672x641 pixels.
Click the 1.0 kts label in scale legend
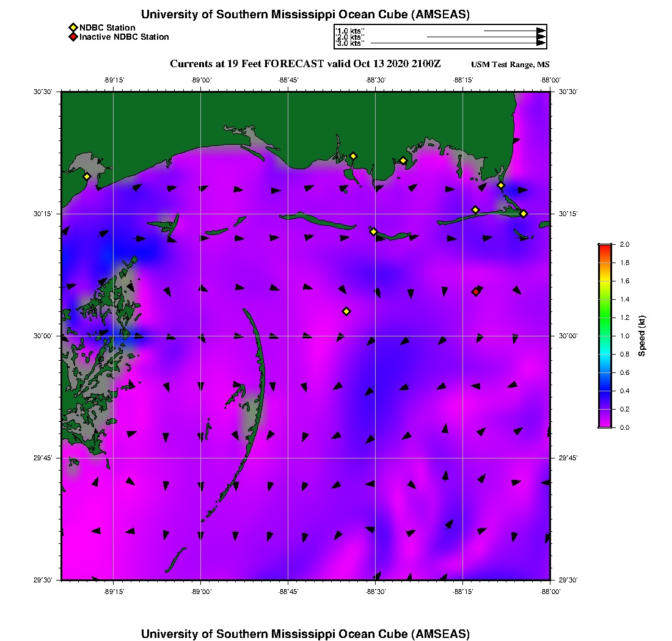pos(350,31)
